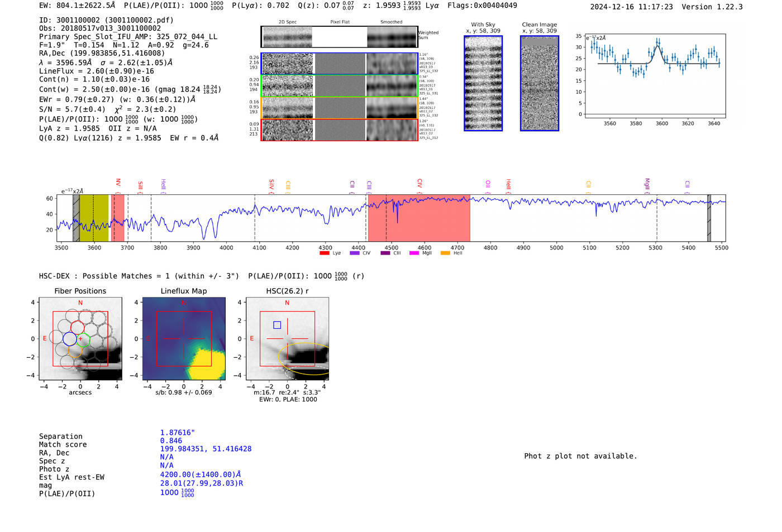Click the Phot z plot not available message
Viewport: 782px width, 532px height.
point(580,456)
